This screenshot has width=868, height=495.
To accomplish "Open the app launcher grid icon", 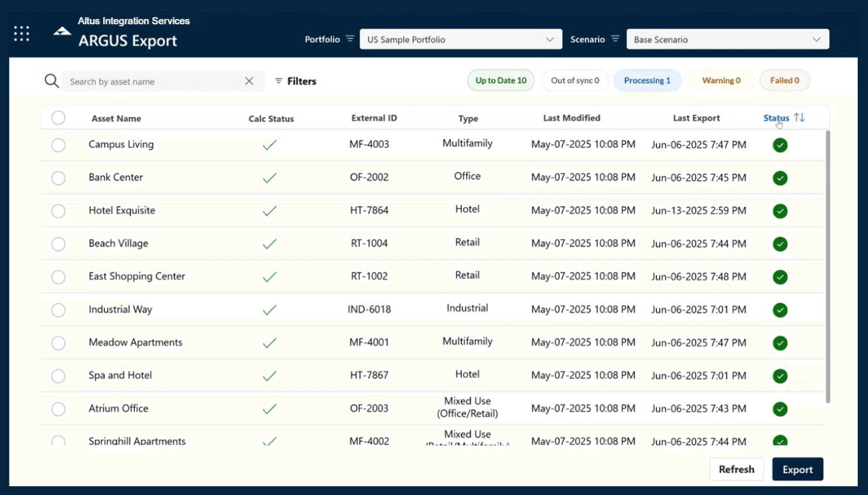I will click(x=22, y=34).
